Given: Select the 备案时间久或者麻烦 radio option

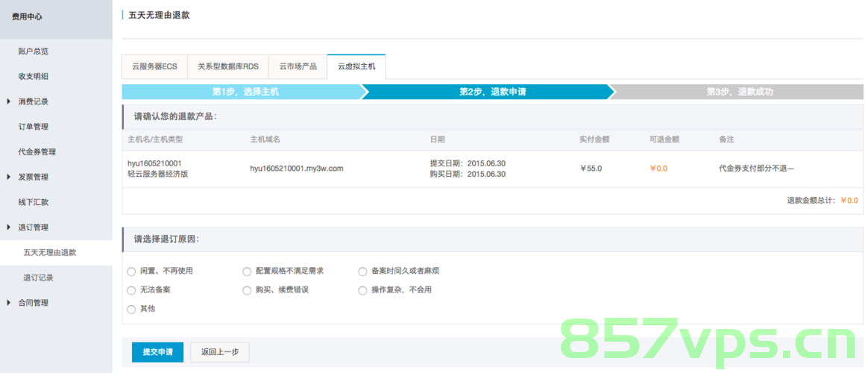Looking at the screenshot, I should pyautogui.click(x=362, y=272).
